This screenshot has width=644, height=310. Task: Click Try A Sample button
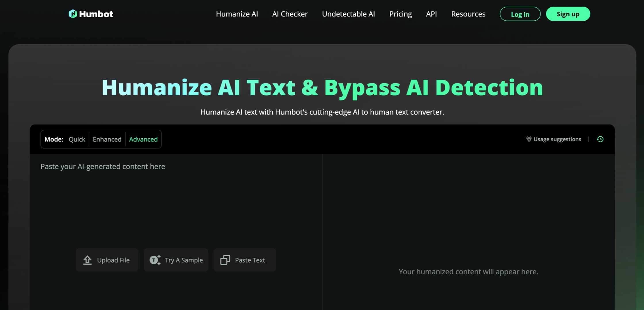176,260
